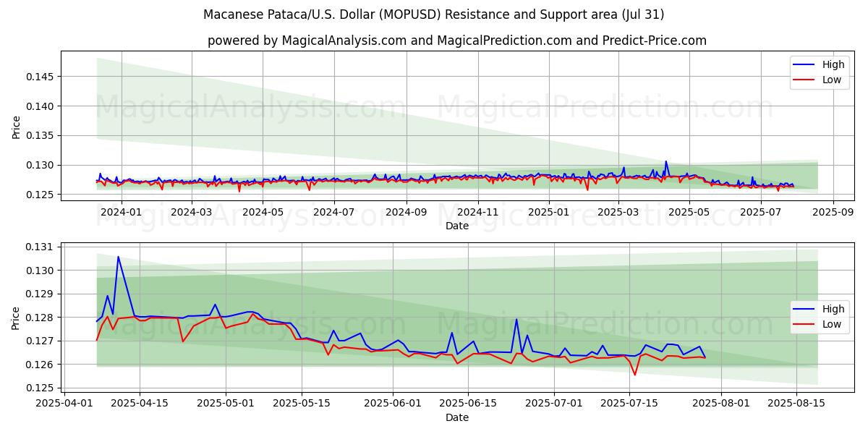
Task: Click the bottom chart 'Date' x-axis label
Action: [x=457, y=417]
